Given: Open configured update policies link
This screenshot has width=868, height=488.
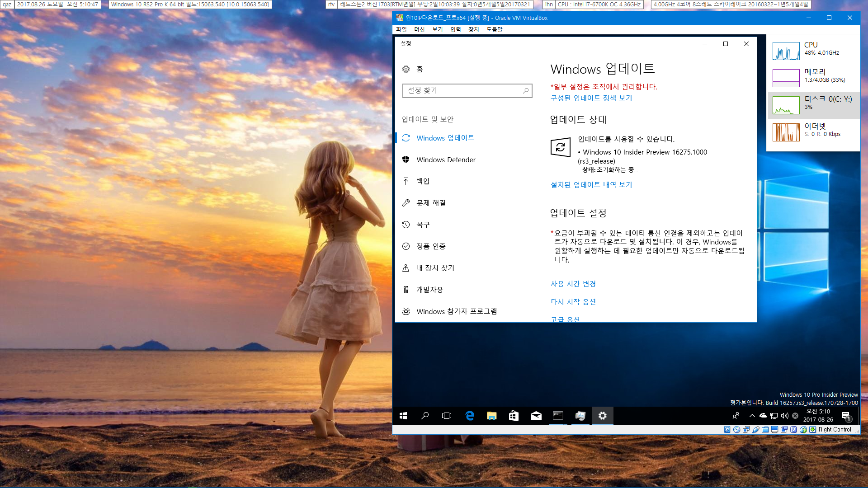Looking at the screenshot, I should [x=591, y=98].
